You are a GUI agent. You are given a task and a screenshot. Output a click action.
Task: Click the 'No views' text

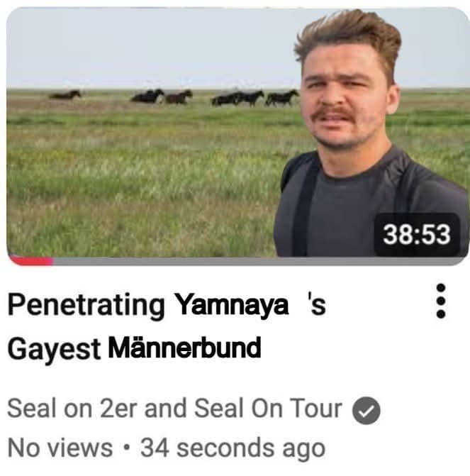click(x=60, y=448)
